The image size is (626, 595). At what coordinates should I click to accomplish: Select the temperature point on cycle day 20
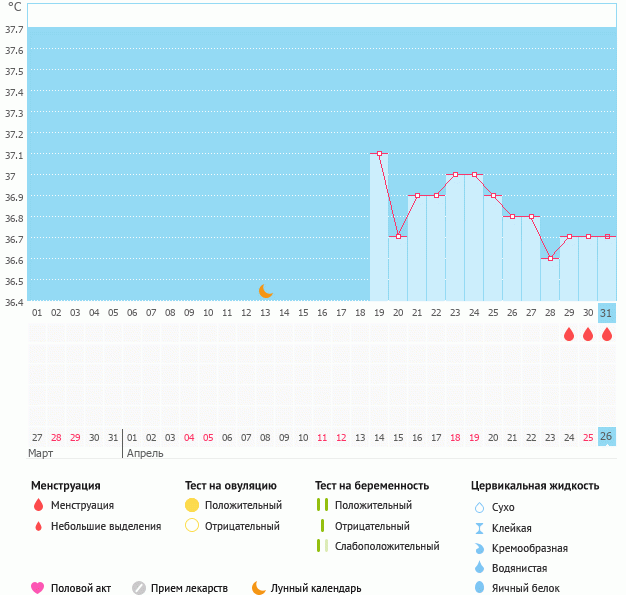tap(398, 237)
